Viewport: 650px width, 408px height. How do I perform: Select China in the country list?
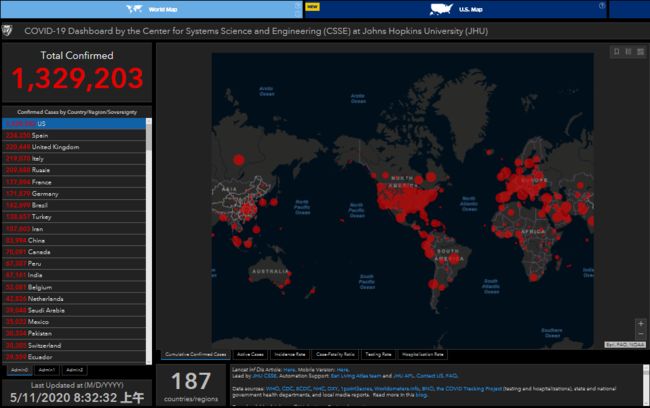tap(74, 240)
